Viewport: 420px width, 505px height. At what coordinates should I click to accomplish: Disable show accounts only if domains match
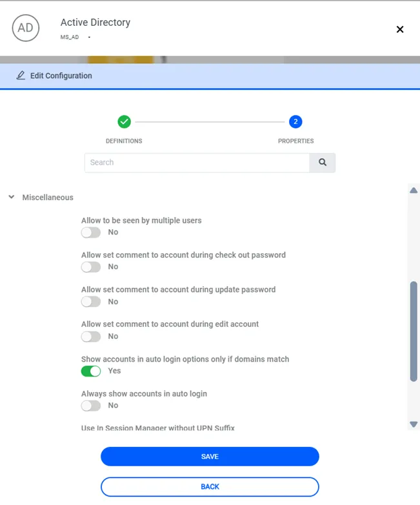point(91,371)
